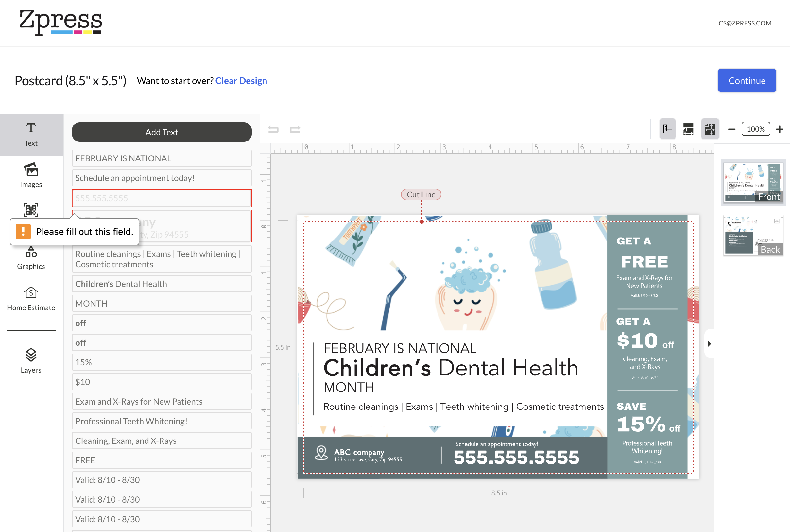This screenshot has width=790, height=532.
Task: Click the Clear Design link
Action: pos(241,81)
